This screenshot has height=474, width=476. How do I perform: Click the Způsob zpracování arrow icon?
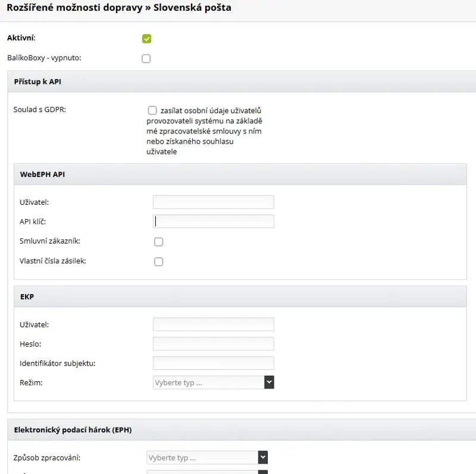click(x=263, y=457)
